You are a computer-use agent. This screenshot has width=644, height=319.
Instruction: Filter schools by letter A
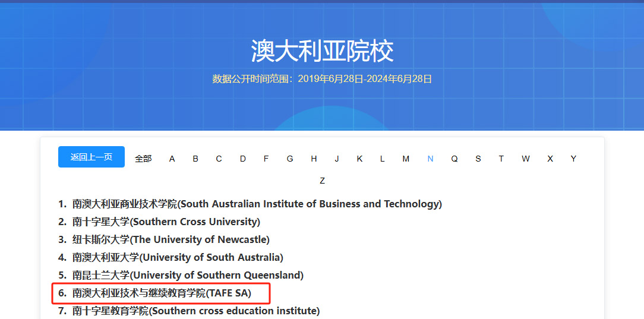pyautogui.click(x=172, y=159)
